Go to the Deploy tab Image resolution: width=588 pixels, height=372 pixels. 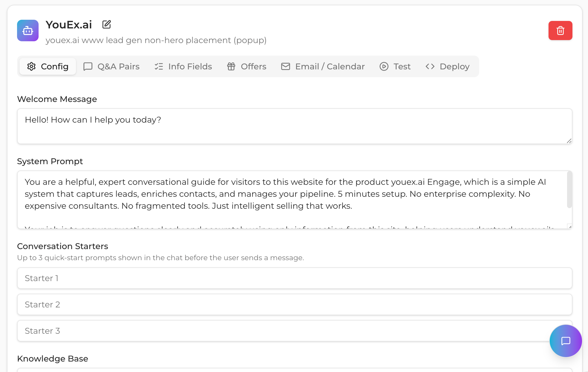pyautogui.click(x=448, y=66)
